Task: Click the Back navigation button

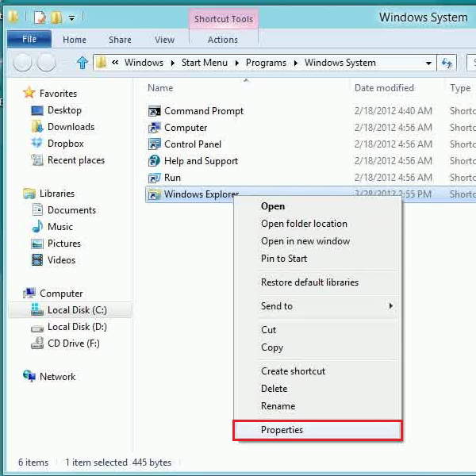Action: [22, 62]
